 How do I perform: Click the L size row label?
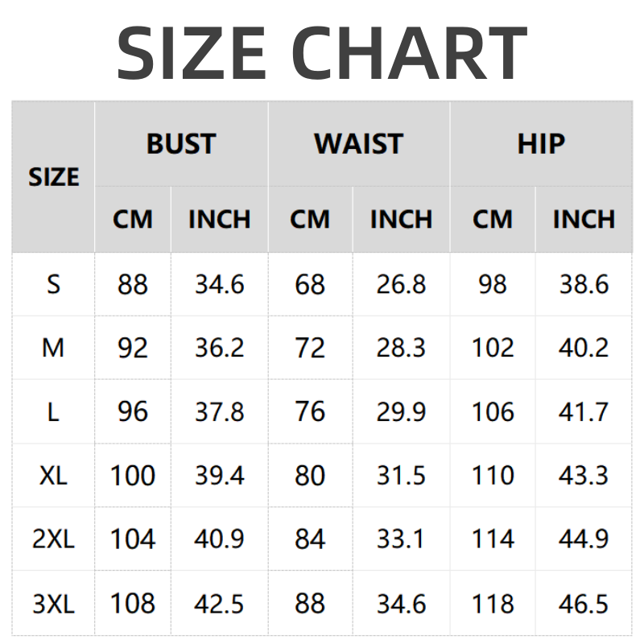point(53,411)
